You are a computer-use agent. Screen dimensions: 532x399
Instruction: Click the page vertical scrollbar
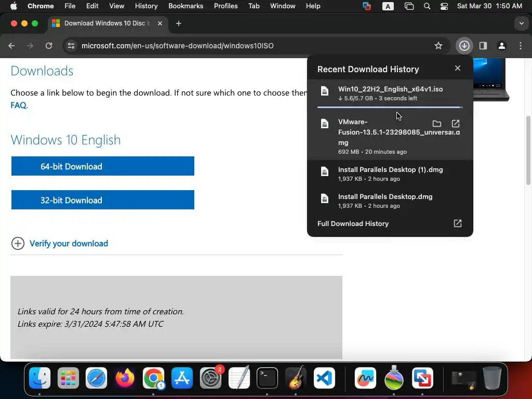pyautogui.click(x=528, y=150)
